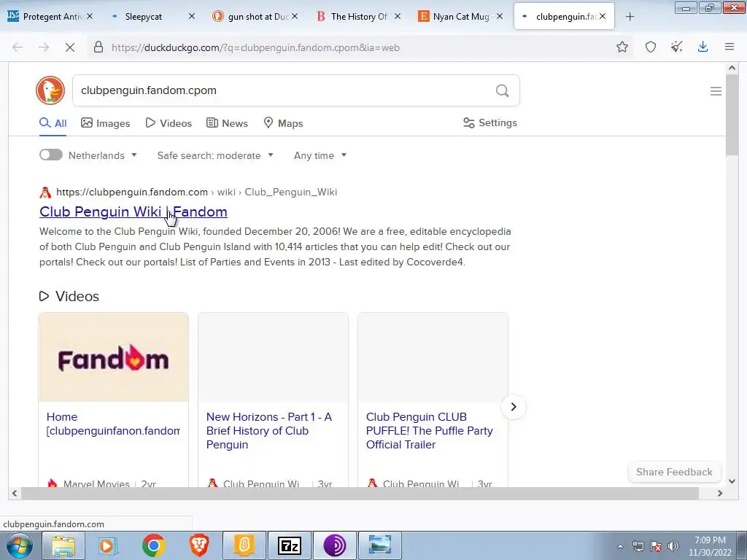Screen dimensions: 747x560
Task: Open the picture viewer taskbar icon
Action: coord(379,545)
